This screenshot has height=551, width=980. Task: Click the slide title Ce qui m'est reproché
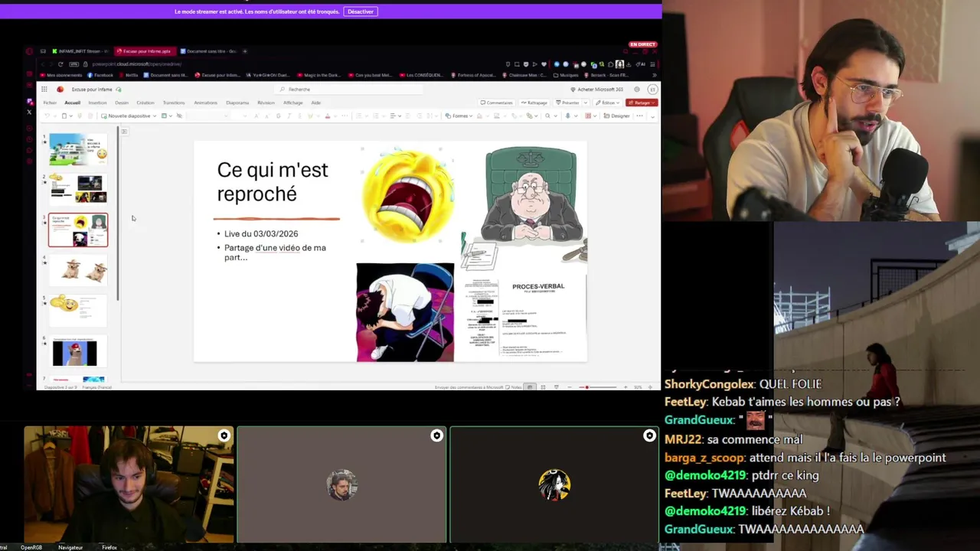(x=273, y=181)
